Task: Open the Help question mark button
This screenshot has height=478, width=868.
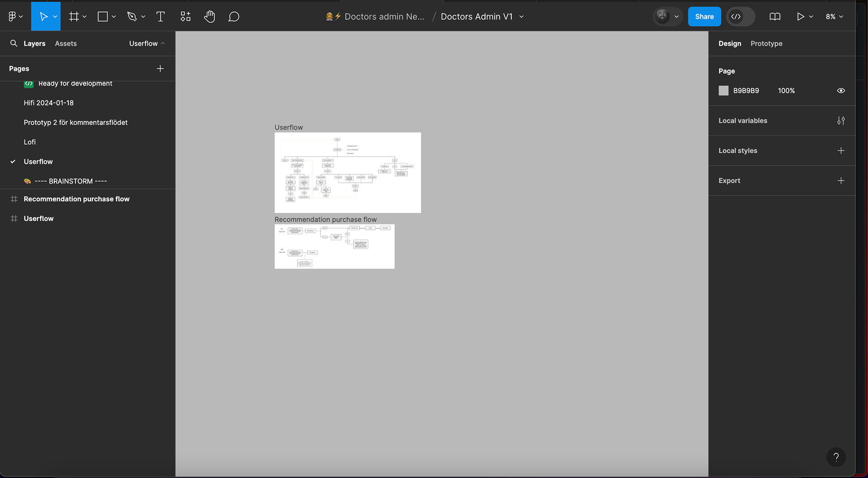Action: coord(836,457)
